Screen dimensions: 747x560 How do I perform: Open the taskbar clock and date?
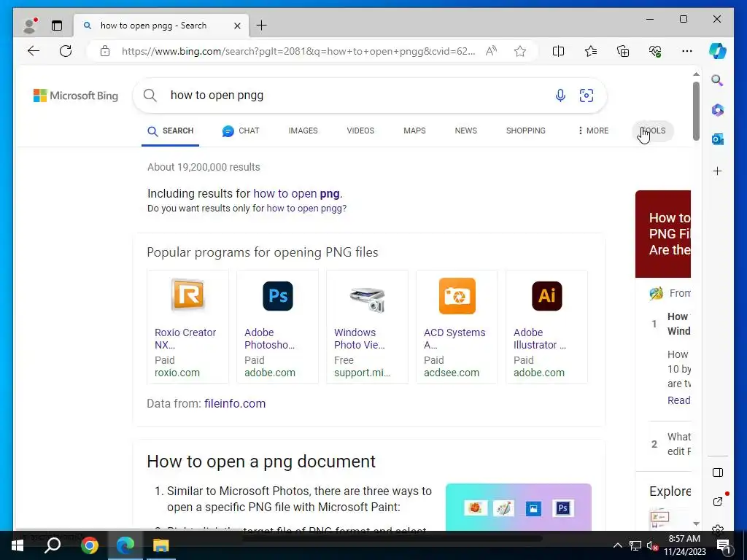pos(684,545)
